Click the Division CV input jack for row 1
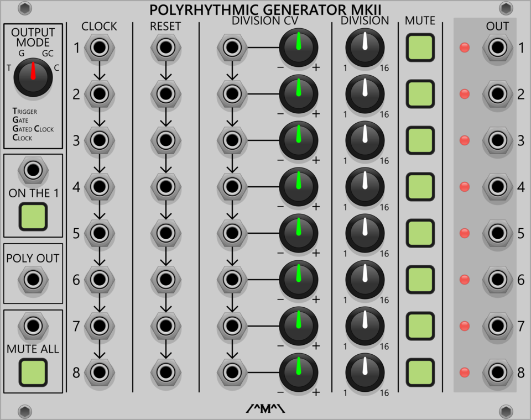 click(x=232, y=48)
